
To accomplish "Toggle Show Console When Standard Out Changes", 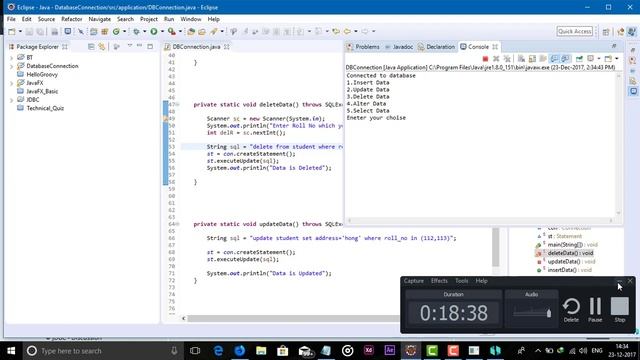I will [554, 59].
